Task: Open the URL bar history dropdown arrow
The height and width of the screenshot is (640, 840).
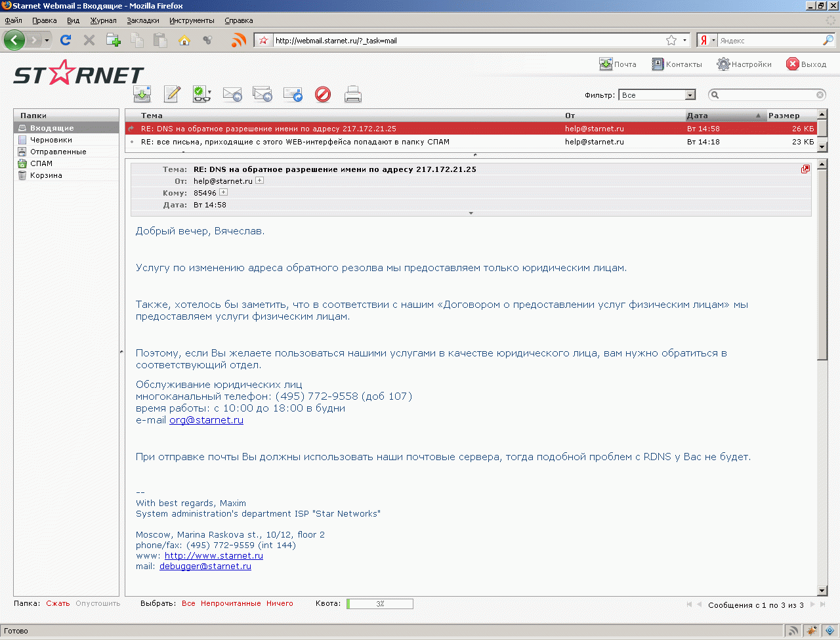Action: (684, 40)
